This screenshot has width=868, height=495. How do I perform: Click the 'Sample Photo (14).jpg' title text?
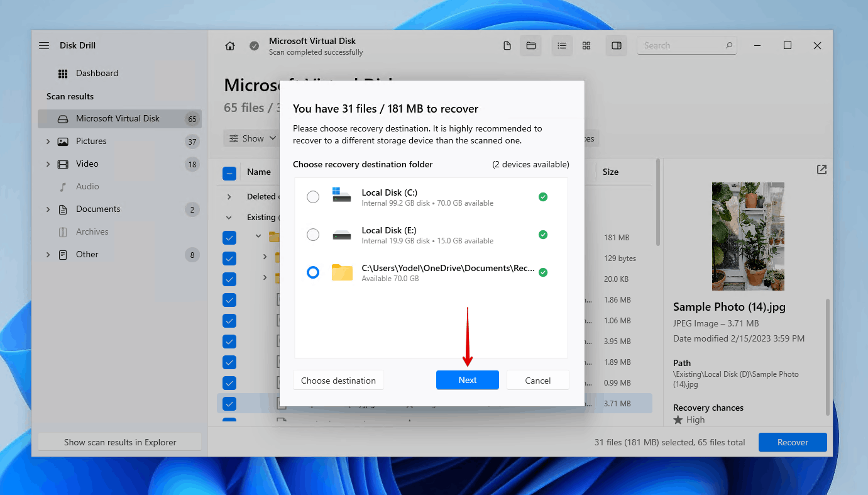coord(729,307)
